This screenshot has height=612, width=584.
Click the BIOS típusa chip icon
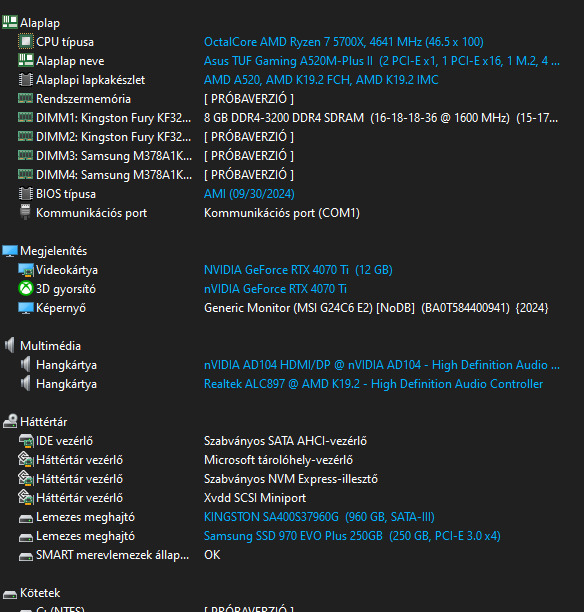click(x=26, y=194)
